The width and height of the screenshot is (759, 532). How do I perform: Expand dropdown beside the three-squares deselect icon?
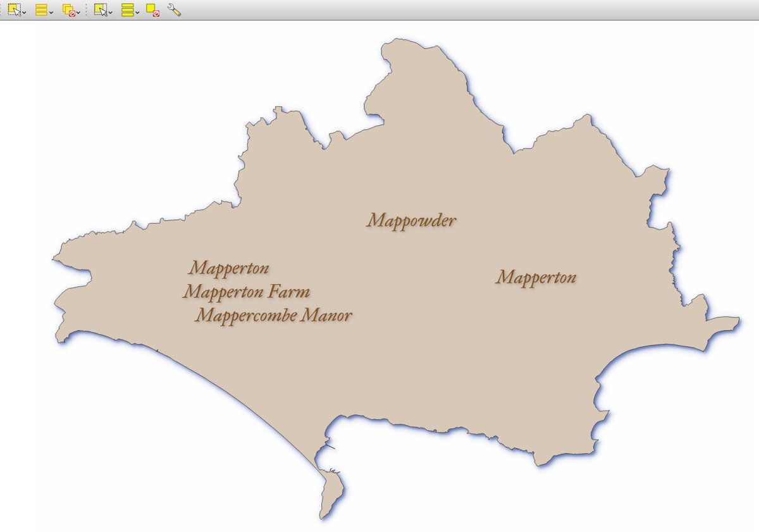pyautogui.click(x=78, y=11)
